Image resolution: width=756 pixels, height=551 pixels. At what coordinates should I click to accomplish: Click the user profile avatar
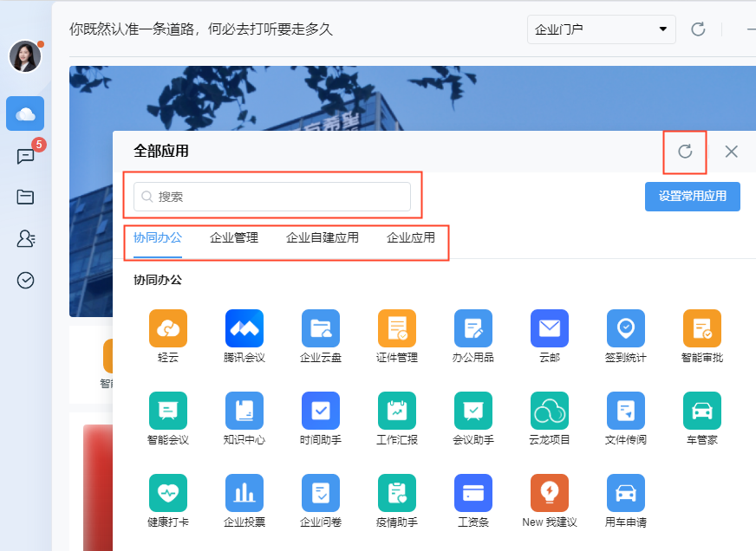(25, 56)
